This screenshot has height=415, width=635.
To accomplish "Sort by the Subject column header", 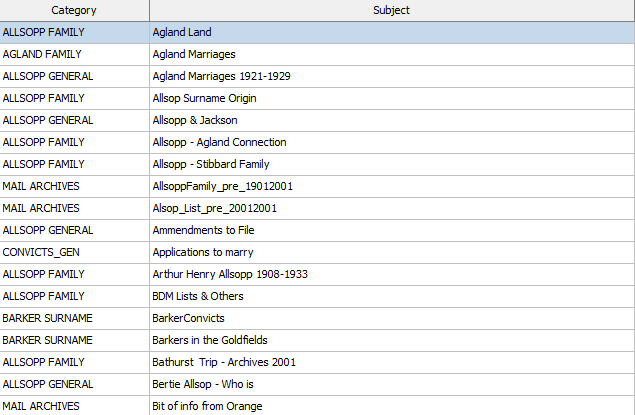I will pyautogui.click(x=391, y=10).
